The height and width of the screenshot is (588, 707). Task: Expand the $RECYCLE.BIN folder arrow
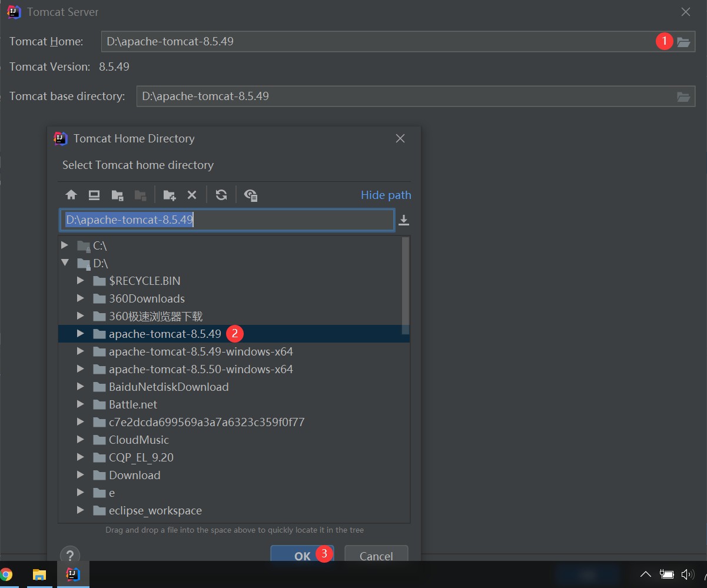[81, 281]
